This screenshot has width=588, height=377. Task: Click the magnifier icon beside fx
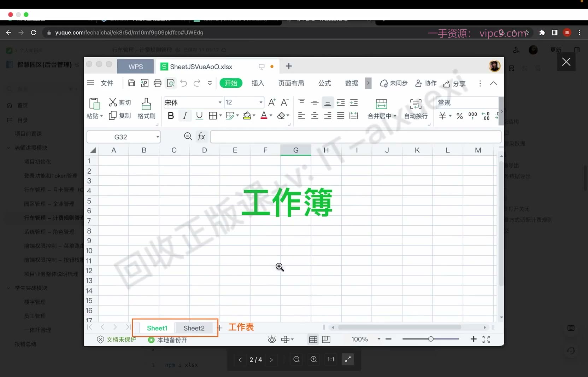[x=188, y=137]
